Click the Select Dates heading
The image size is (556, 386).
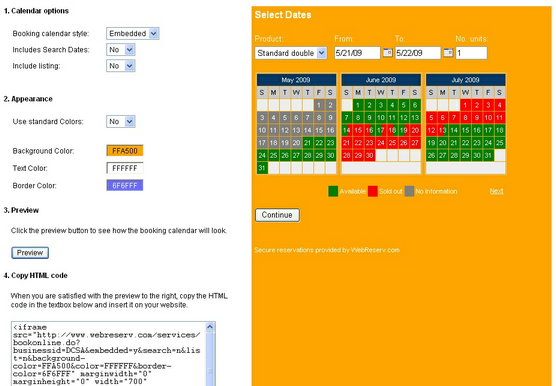283,15
